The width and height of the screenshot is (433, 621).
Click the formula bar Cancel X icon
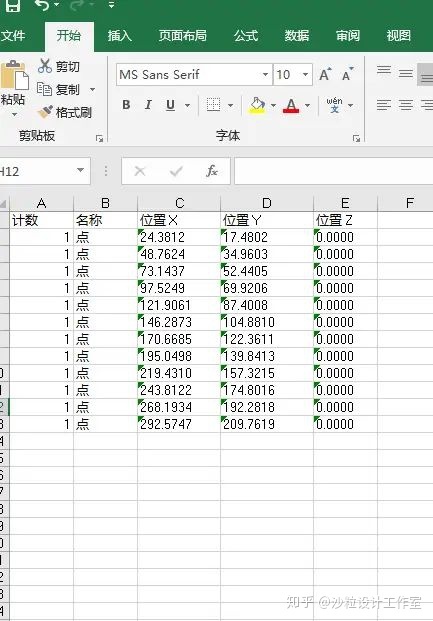140,171
